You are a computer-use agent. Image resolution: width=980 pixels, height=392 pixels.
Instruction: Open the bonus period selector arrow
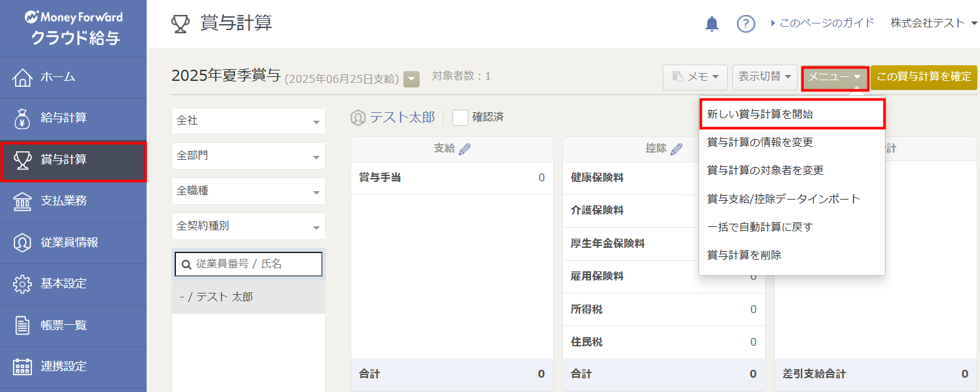(411, 80)
